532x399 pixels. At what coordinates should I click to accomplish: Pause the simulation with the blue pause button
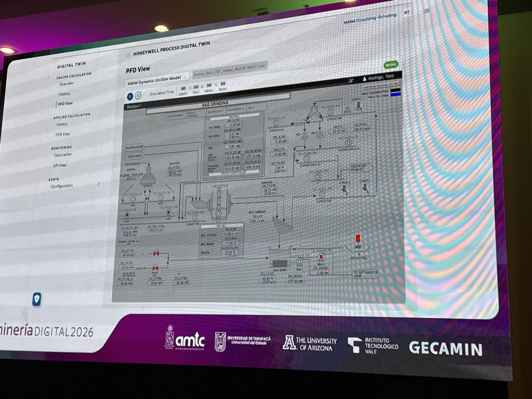click(130, 96)
